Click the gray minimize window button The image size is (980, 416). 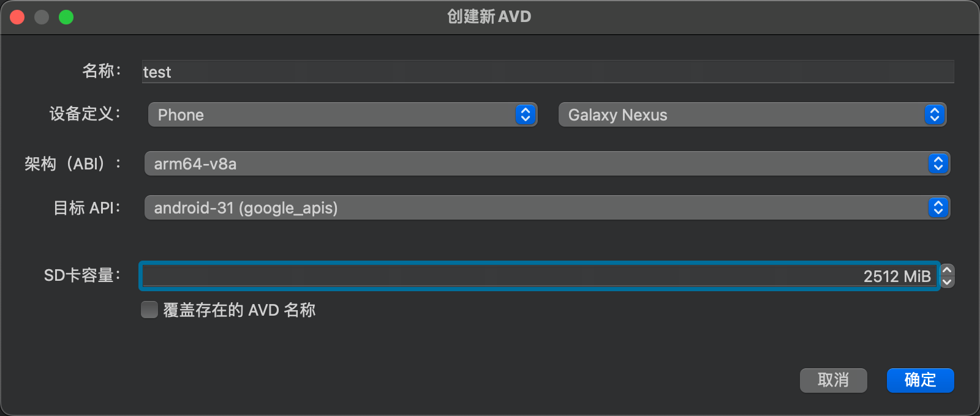(42, 17)
